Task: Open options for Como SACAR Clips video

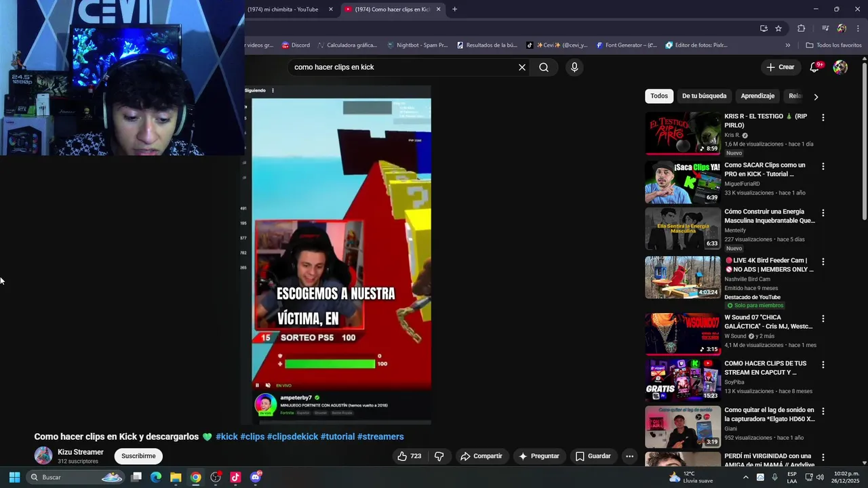Action: click(x=823, y=166)
